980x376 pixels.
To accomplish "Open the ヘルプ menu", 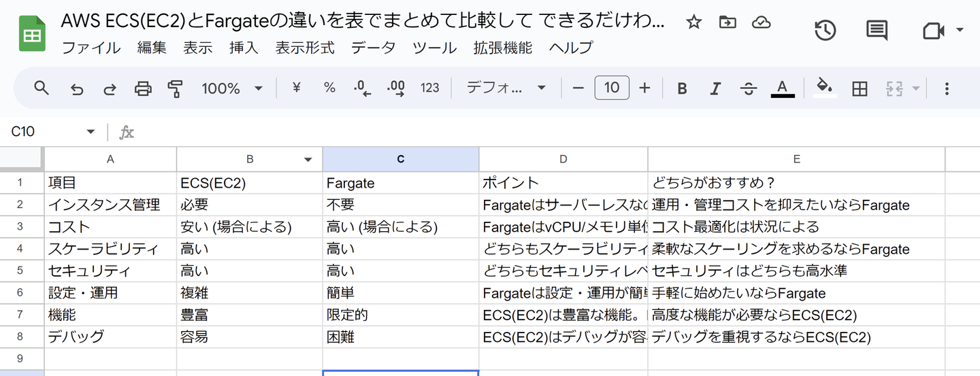I will tap(571, 48).
